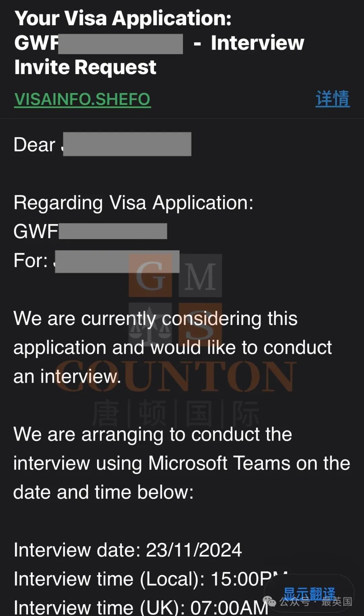Click the 最英国 account name watermark
This screenshot has width=364, height=616.
click(337, 601)
